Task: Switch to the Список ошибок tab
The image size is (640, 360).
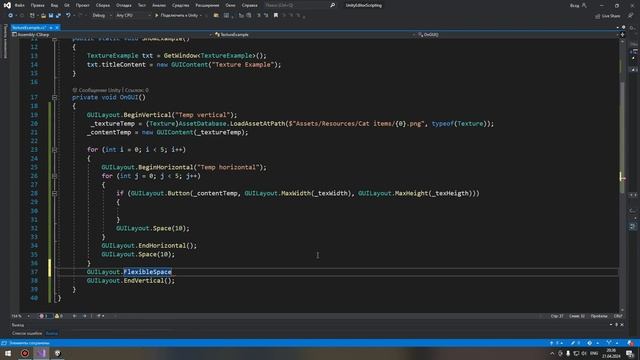Action: click(27, 333)
